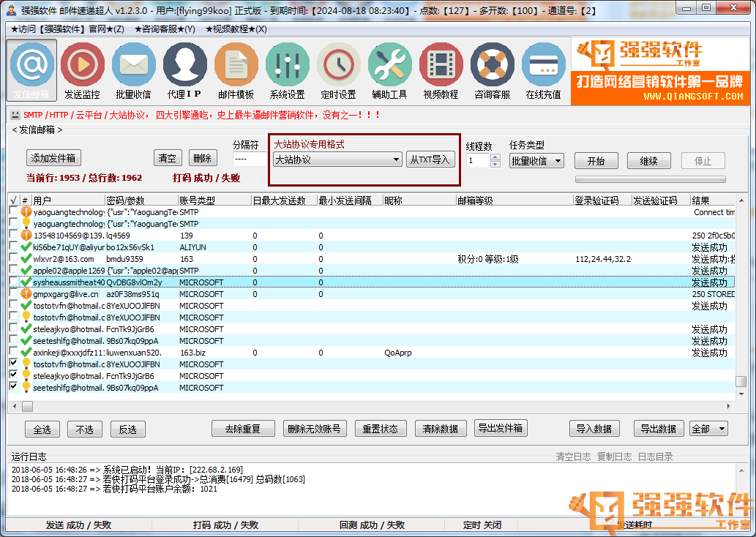The width and height of the screenshot is (756, 537).
Task: Open the 视频教程 video tutorial
Action: 441,70
